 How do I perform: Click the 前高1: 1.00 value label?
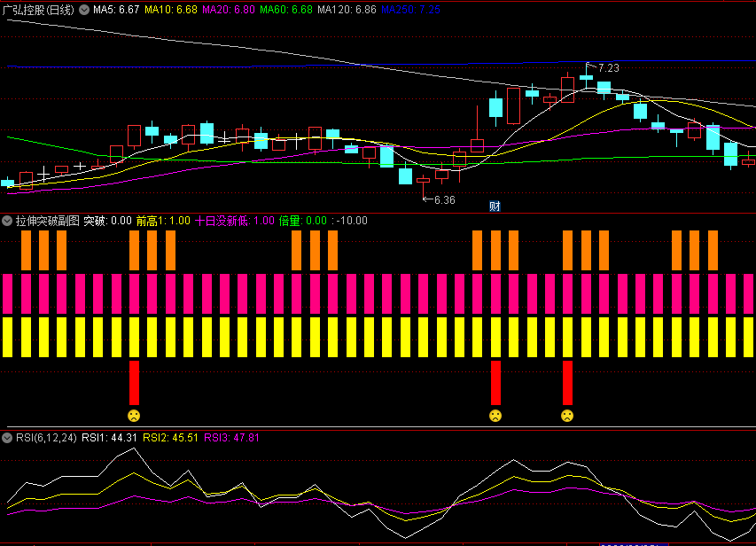coord(163,221)
